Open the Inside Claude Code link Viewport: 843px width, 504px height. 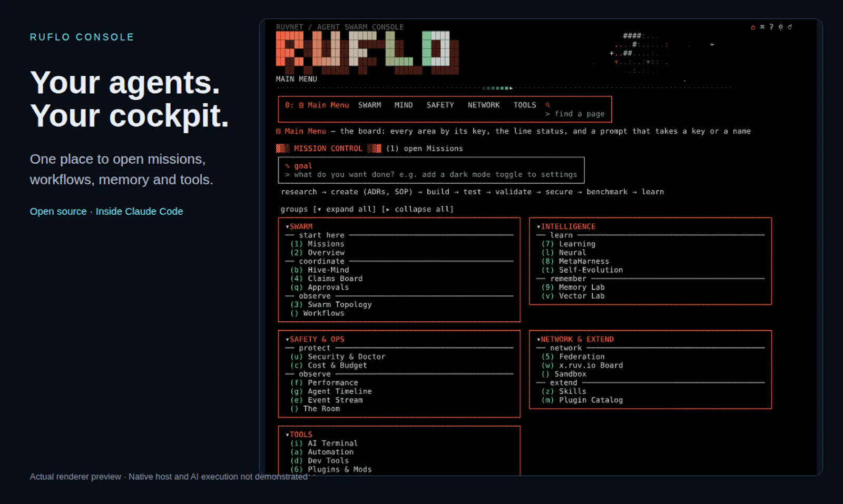(x=139, y=211)
